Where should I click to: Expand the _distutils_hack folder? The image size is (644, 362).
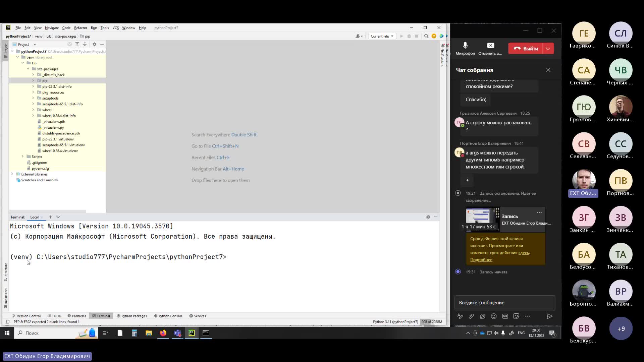33,75
